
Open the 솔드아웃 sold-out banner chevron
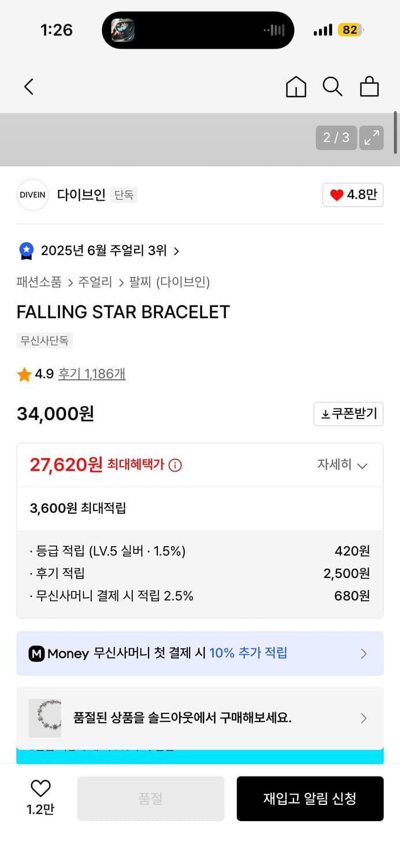(364, 718)
